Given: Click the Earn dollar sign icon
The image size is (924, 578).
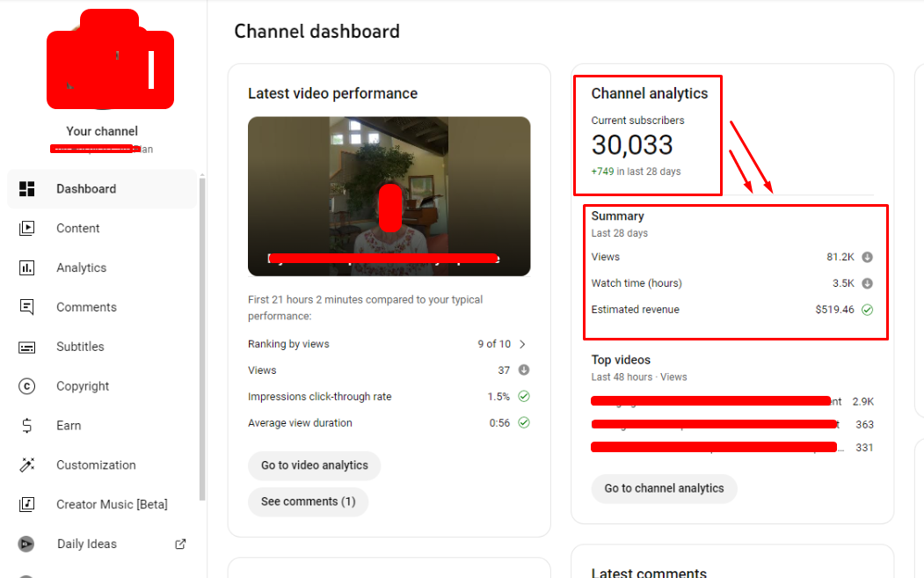Looking at the screenshot, I should coord(27,426).
